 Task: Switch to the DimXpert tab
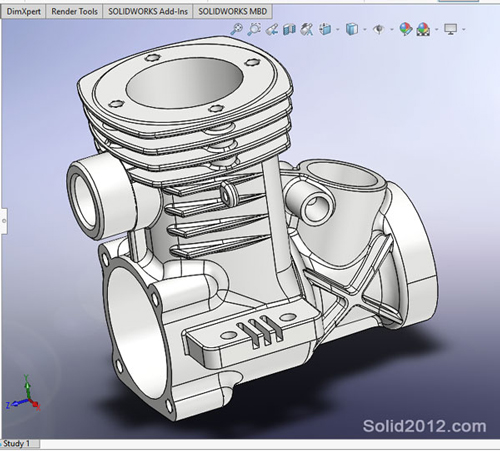tap(24, 11)
